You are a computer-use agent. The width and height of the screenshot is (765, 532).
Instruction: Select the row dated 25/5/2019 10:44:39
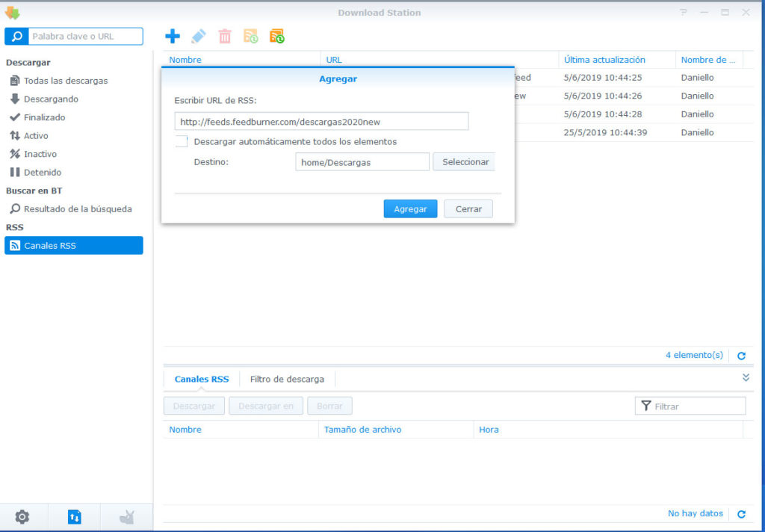click(634, 132)
